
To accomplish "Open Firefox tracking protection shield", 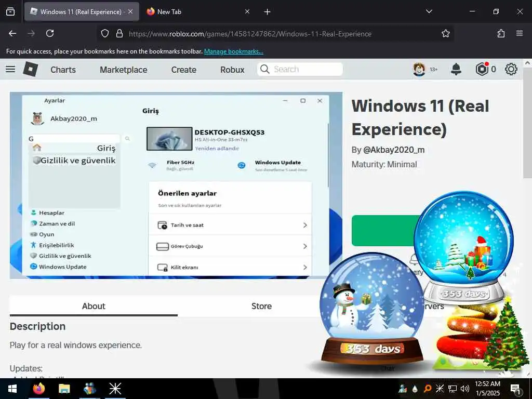I will [105, 33].
